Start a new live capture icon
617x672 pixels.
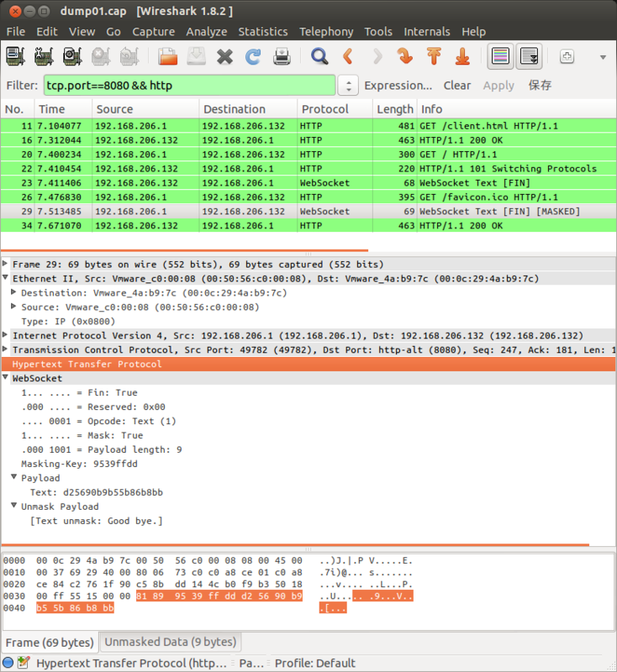(x=72, y=56)
